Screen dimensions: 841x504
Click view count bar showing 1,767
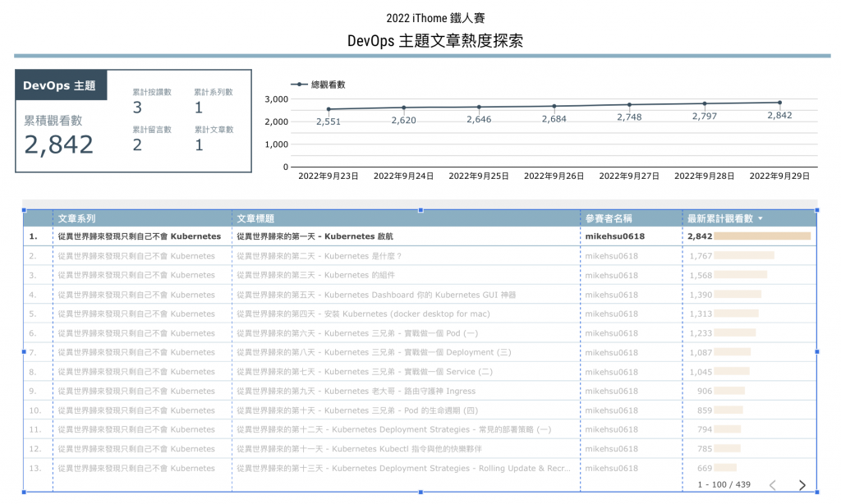[x=744, y=256]
